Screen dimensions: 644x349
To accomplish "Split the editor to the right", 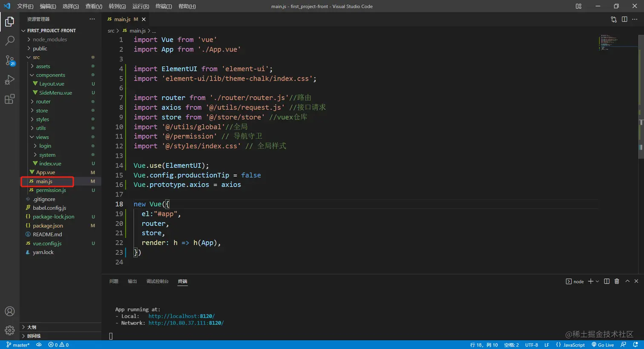I will click(x=624, y=19).
